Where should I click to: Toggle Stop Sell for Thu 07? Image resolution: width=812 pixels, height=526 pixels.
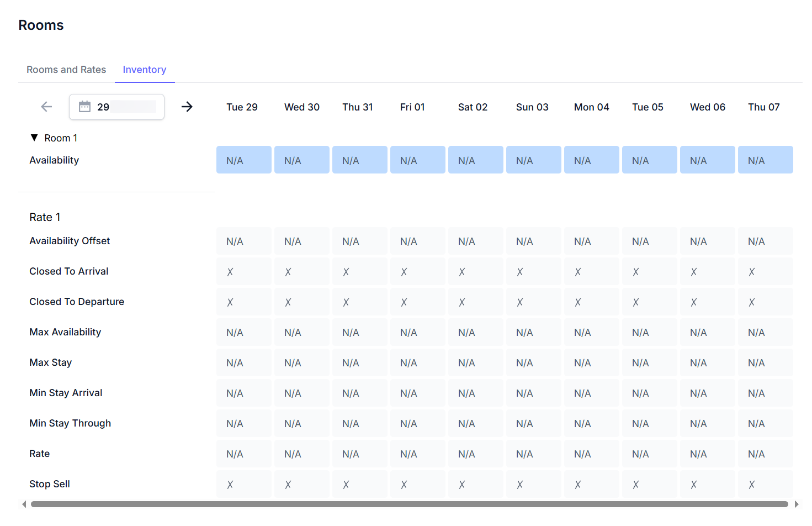click(x=752, y=485)
